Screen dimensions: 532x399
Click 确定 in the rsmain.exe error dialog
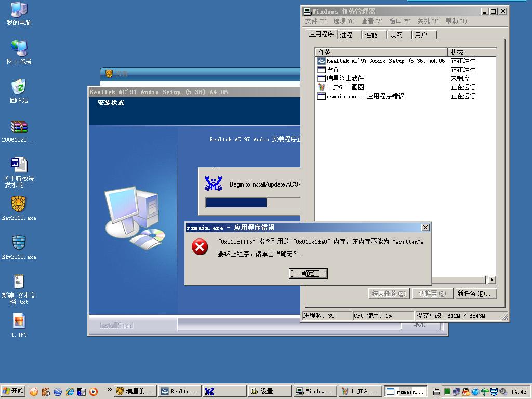click(308, 273)
